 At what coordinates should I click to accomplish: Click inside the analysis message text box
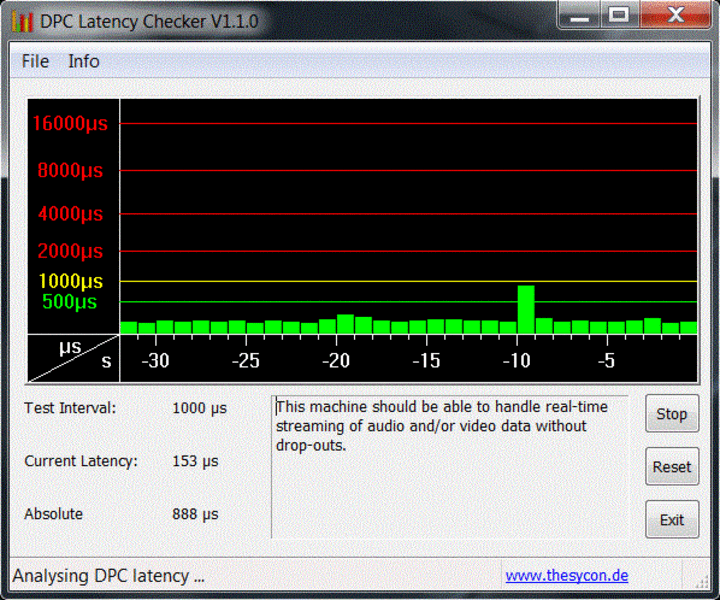pyautogui.click(x=449, y=466)
